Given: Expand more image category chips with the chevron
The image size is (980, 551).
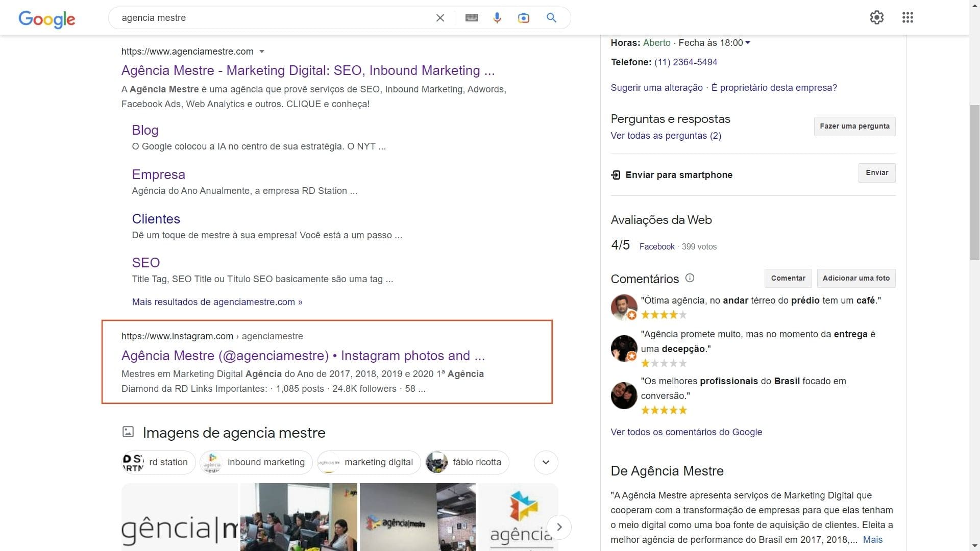Looking at the screenshot, I should [546, 462].
